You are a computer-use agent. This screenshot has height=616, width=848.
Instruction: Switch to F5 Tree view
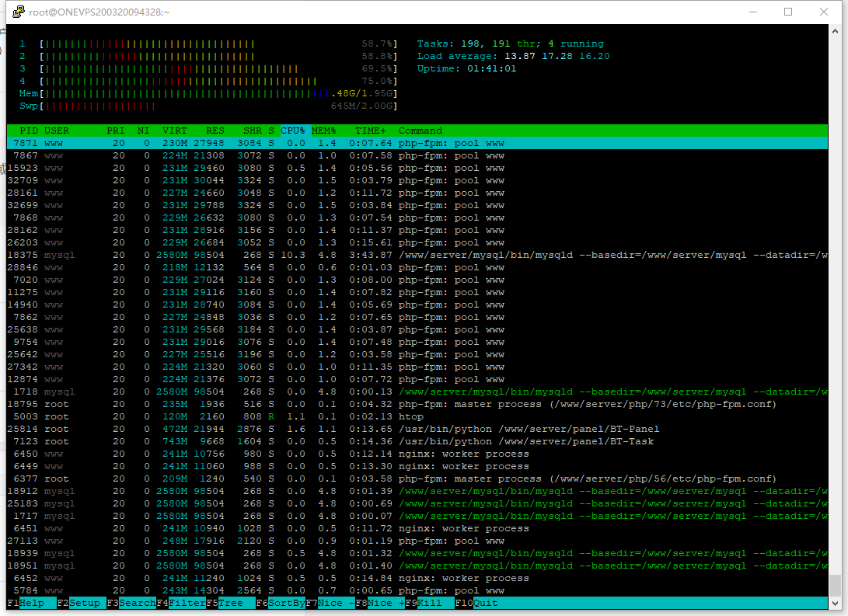230,603
